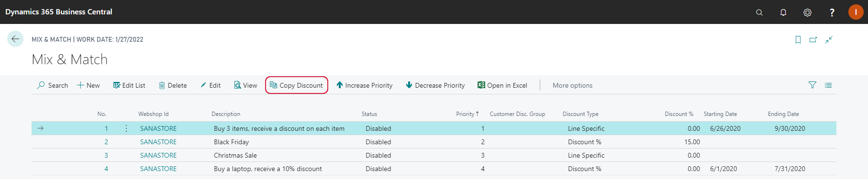
Task: Click the 6/26/2020 starting date
Action: [x=725, y=128]
